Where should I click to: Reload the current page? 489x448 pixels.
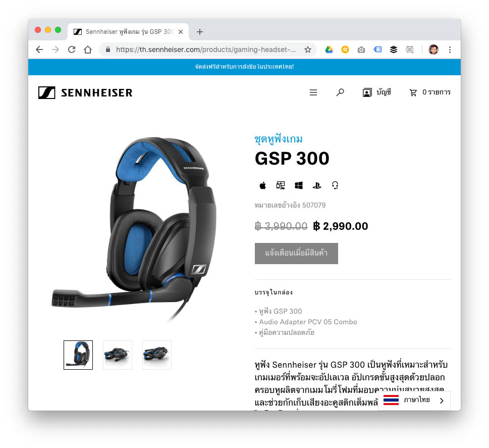click(72, 49)
